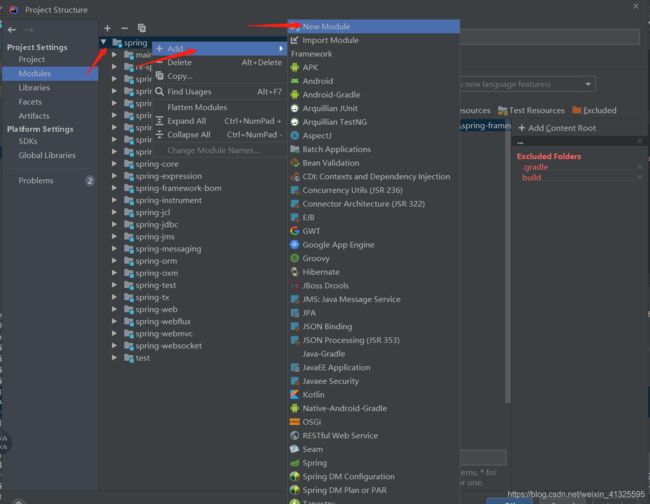The height and width of the screenshot is (504, 650).
Task: Select Delete in context menu
Action: click(x=219, y=63)
